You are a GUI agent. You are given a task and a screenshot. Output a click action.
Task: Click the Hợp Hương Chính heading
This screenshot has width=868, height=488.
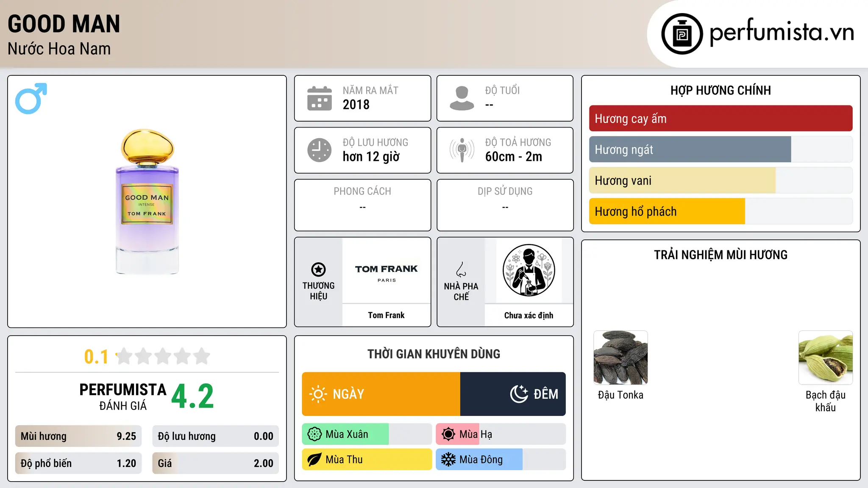pyautogui.click(x=721, y=90)
